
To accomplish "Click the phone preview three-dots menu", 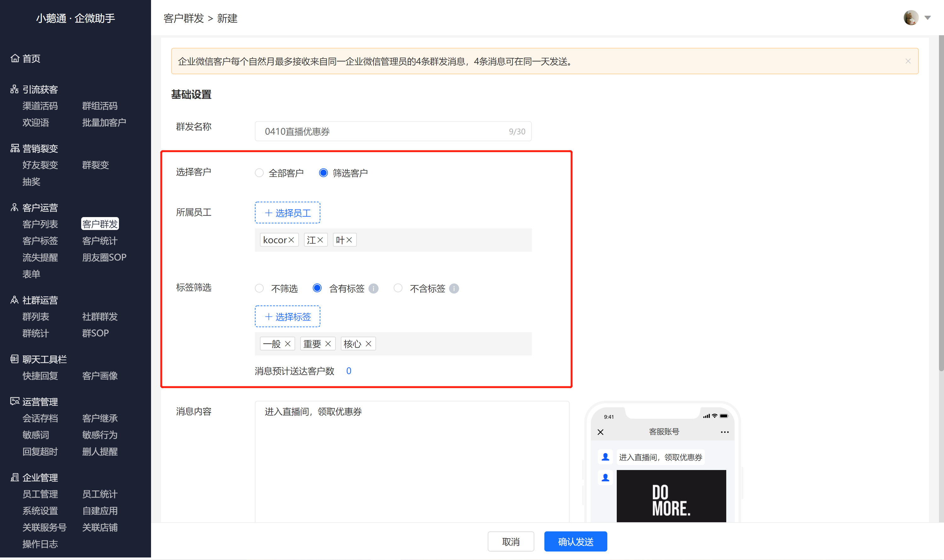I will tap(724, 432).
